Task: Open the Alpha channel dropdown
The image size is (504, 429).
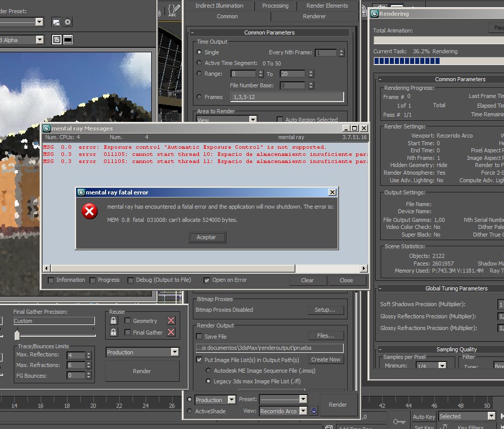Action: [x=40, y=40]
